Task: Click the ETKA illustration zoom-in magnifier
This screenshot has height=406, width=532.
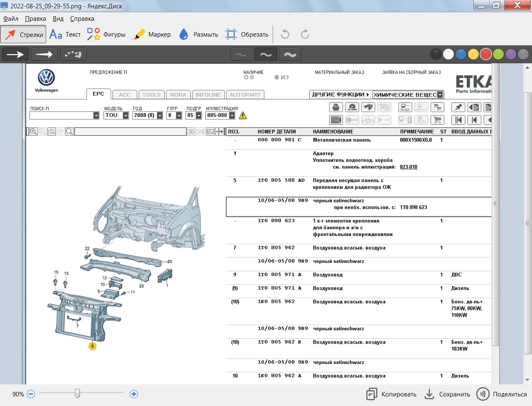Action: point(34,131)
